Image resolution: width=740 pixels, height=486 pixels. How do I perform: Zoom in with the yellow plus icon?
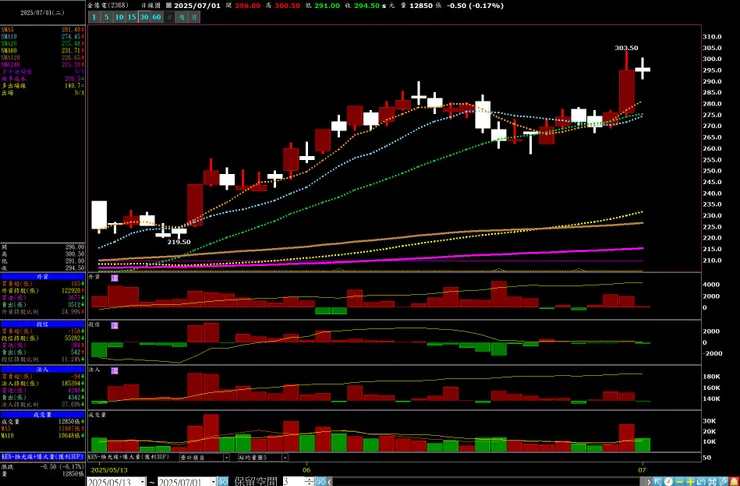690,481
